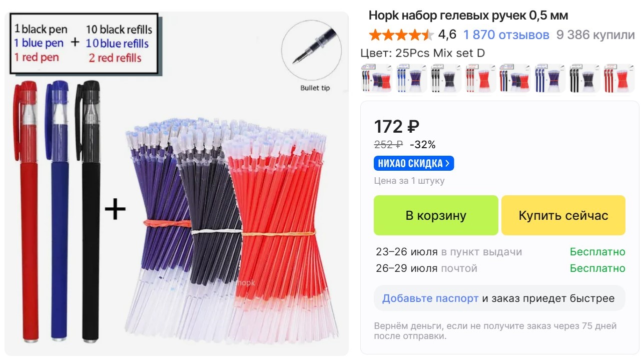Screen dimensions: 644x364
Task: Select the first mixed-color clear pens variant thumbnail
Action: 377,78
